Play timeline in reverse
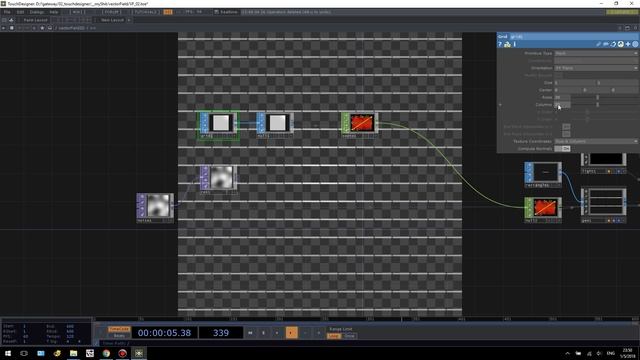 pyautogui.click(x=277, y=333)
